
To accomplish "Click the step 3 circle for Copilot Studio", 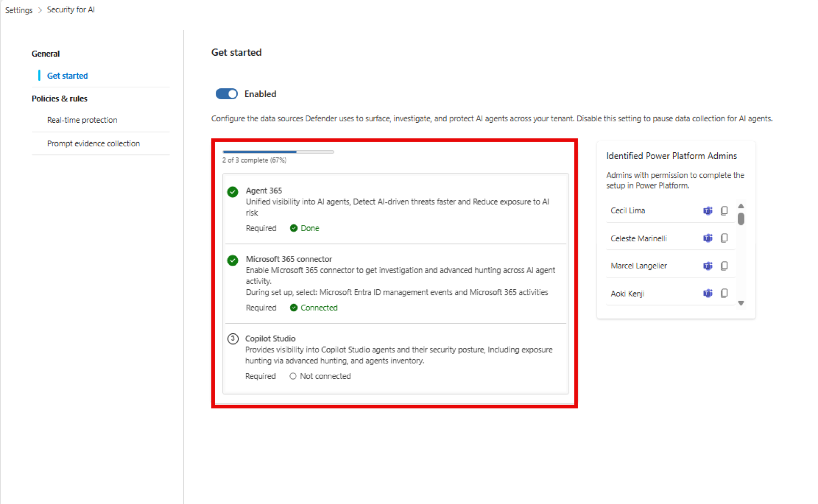I will pos(233,339).
